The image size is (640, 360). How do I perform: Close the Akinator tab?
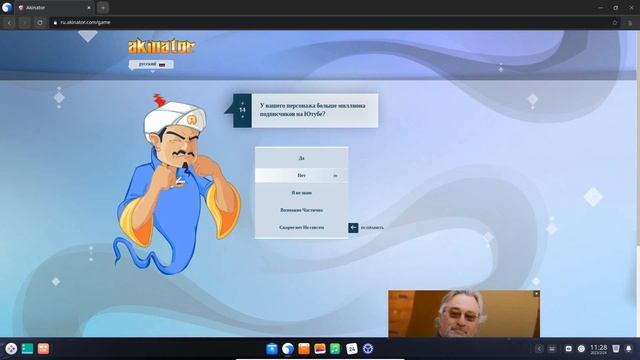coord(89,8)
